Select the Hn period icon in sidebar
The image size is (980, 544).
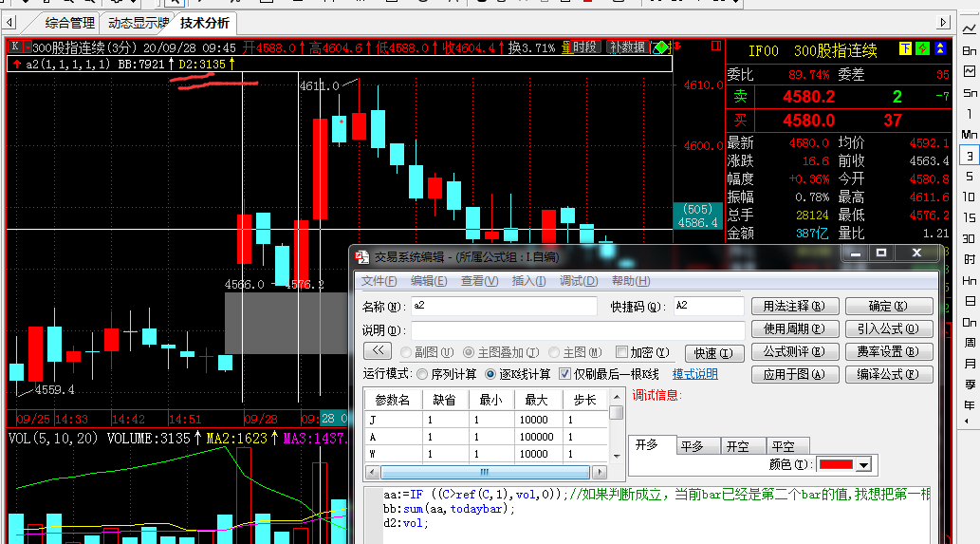(970, 281)
